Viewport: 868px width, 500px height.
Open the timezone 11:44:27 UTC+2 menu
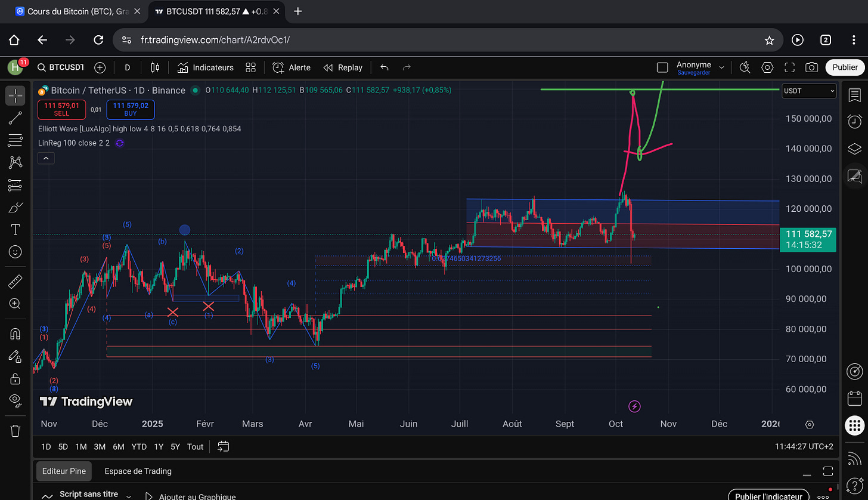coord(804,446)
